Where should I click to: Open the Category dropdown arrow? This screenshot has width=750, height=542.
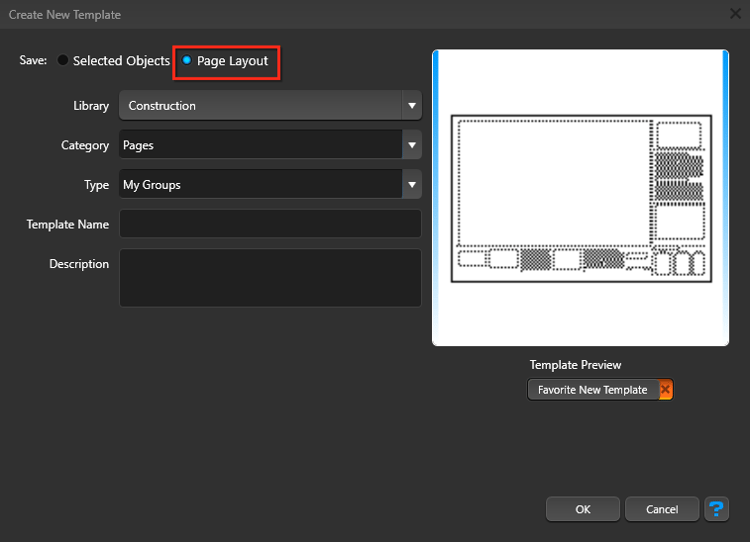tap(411, 145)
